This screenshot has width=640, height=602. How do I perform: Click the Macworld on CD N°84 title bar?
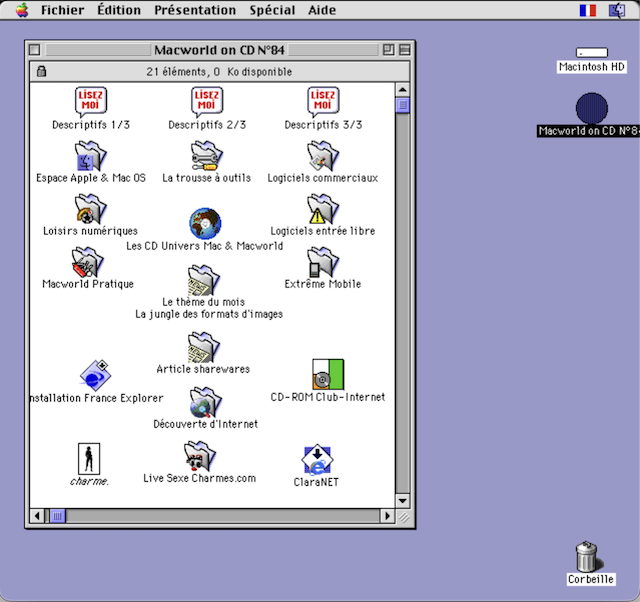[x=219, y=50]
